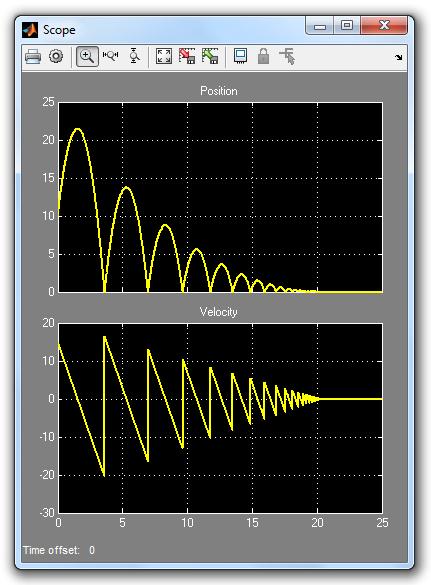The image size is (431, 585).
Task: Maximize the Scope window
Action: (x=347, y=25)
